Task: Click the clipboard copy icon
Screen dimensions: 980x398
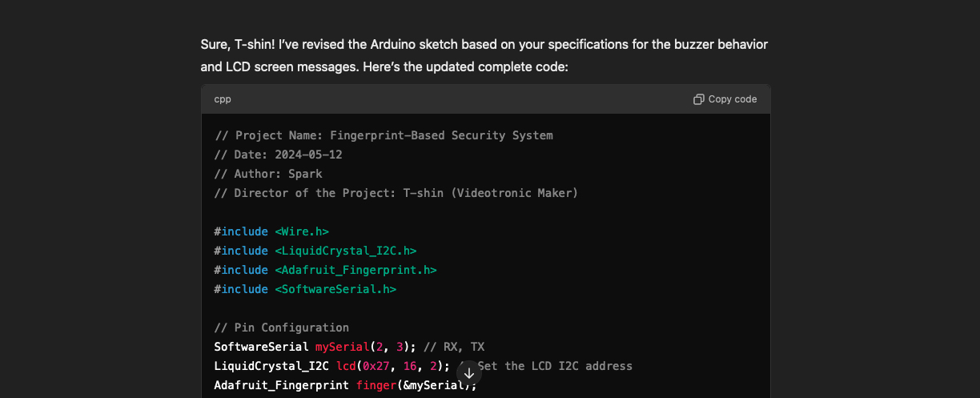Action: pos(698,99)
